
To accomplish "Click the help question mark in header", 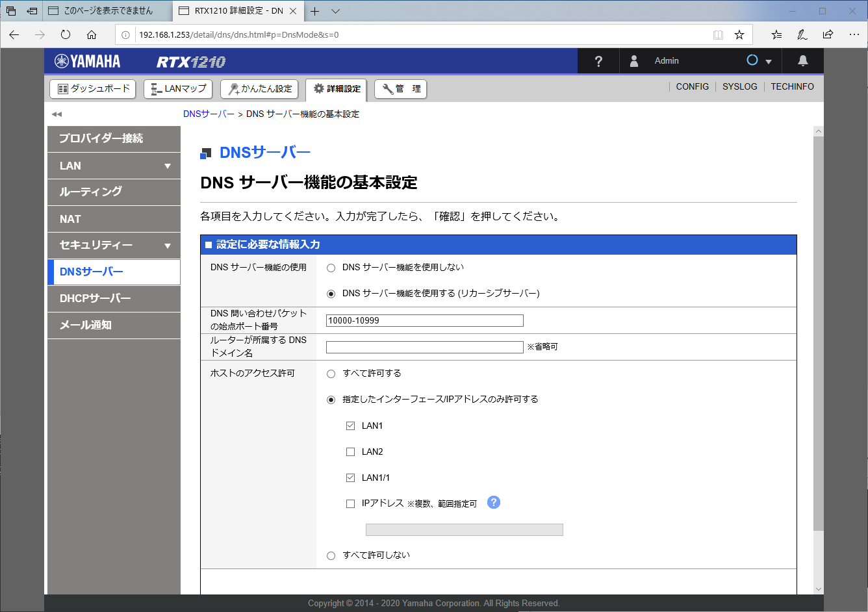I will point(598,61).
